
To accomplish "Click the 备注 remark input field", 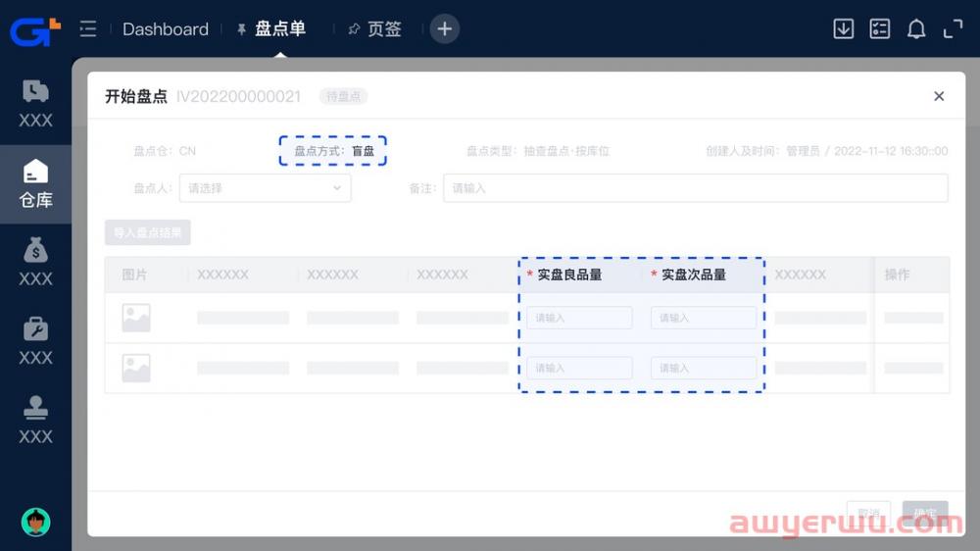I will pyautogui.click(x=695, y=188).
